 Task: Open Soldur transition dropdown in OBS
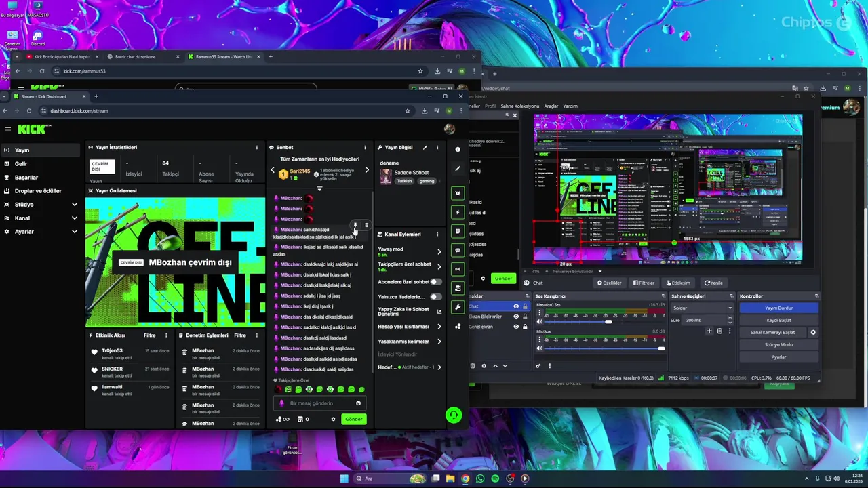[702, 308]
